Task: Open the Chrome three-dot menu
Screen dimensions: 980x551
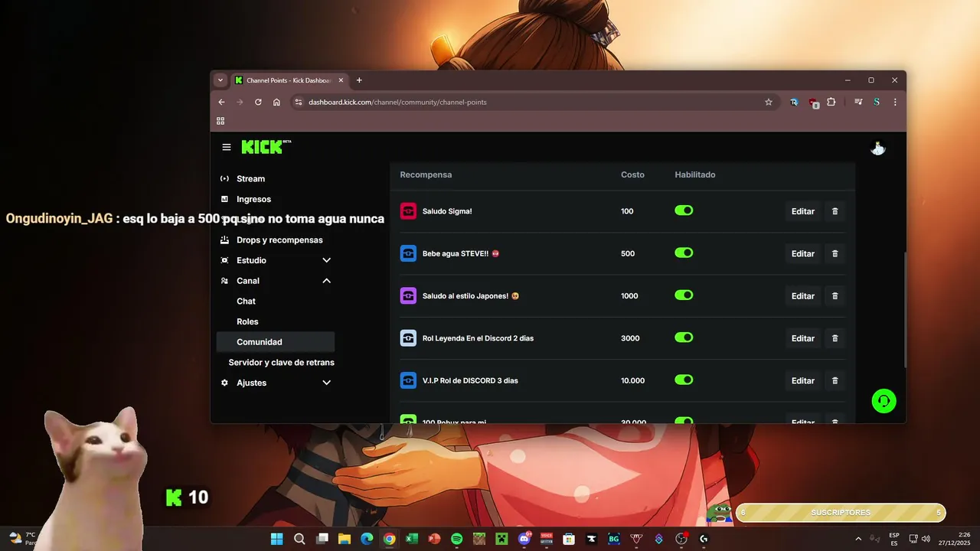Action: click(x=895, y=102)
